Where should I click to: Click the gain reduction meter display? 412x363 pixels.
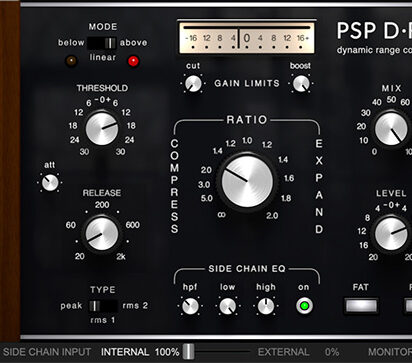pos(247,38)
